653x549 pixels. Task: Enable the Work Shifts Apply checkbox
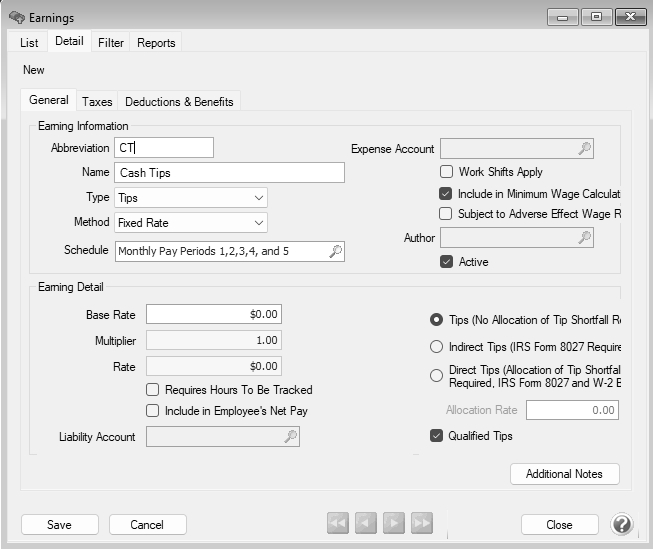point(446,172)
